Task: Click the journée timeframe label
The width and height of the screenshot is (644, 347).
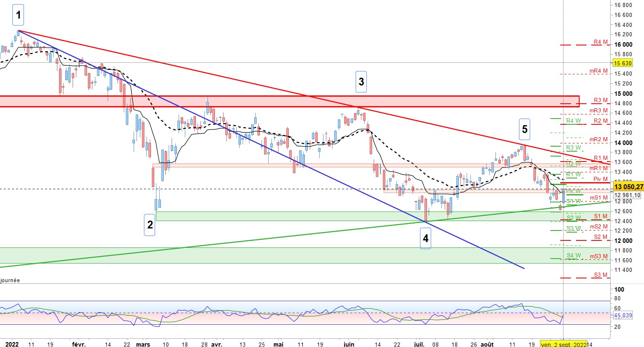Action: pyautogui.click(x=10, y=280)
